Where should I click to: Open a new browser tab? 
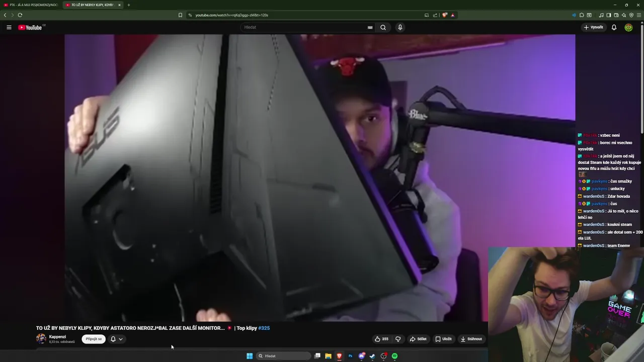128,5
